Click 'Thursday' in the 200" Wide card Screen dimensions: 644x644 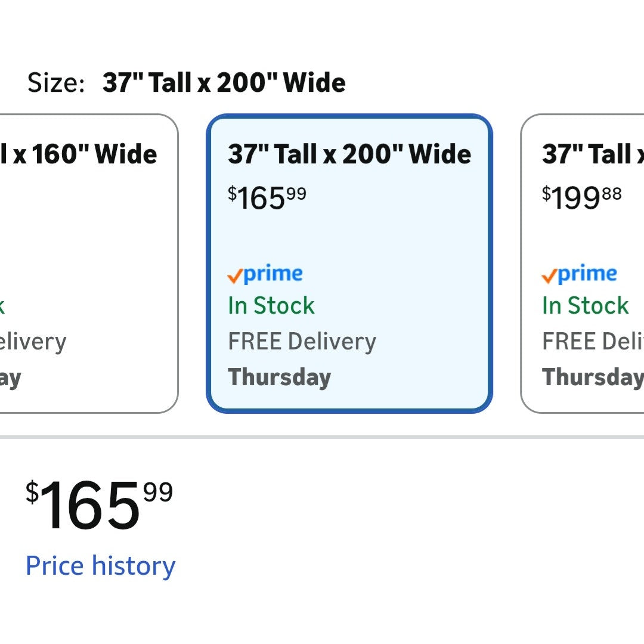pos(280,377)
